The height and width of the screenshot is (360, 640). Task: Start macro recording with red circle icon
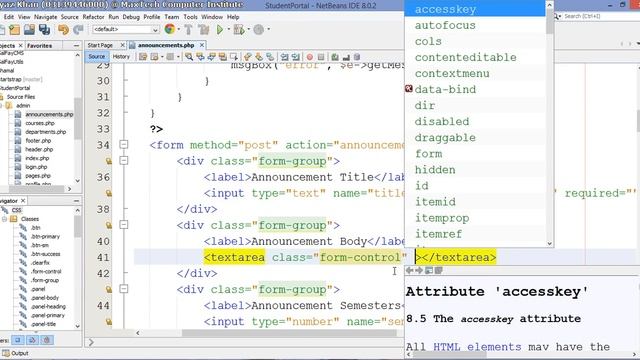pyautogui.click(x=310, y=57)
